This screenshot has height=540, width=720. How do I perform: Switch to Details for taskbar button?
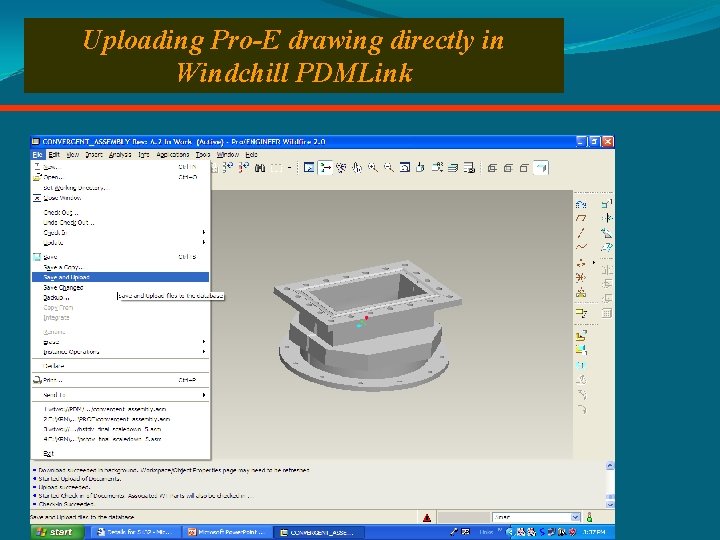tap(136, 533)
